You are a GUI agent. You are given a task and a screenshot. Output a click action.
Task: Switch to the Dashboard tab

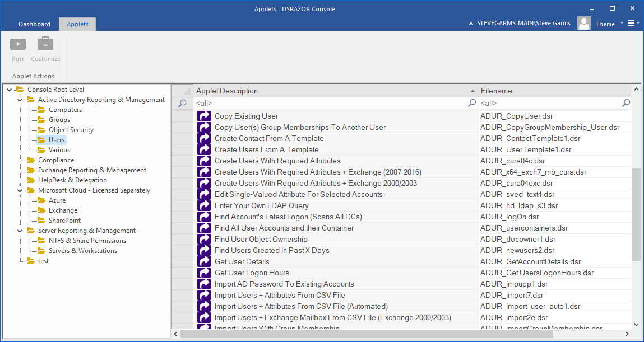pyautogui.click(x=34, y=24)
